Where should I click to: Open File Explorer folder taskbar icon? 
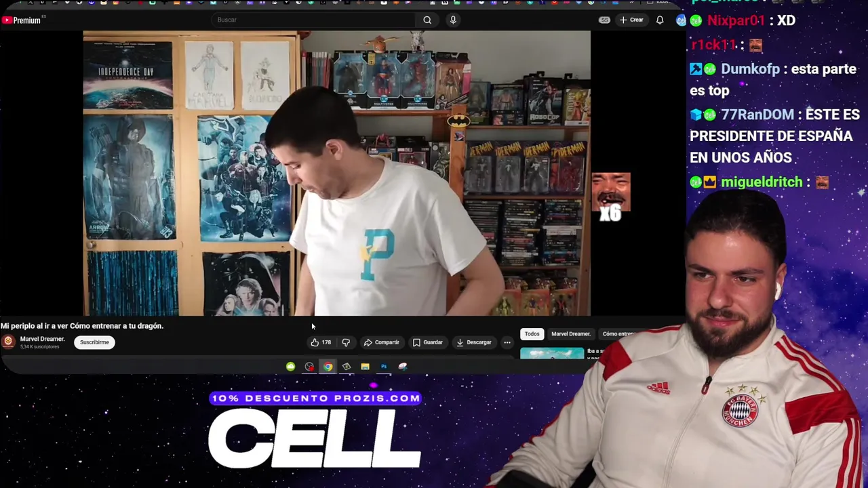[x=365, y=367]
